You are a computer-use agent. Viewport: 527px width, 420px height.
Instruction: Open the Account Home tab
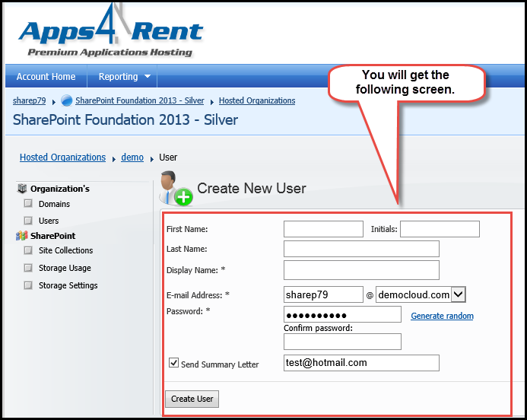coord(46,76)
